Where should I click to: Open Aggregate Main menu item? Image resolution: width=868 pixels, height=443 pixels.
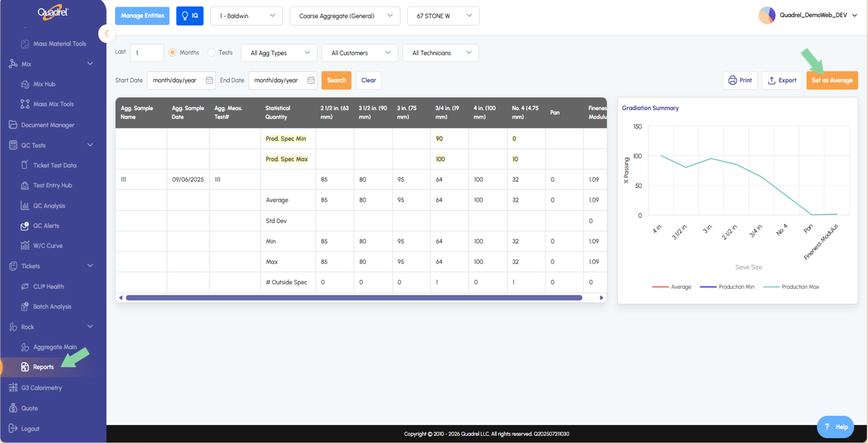click(x=55, y=347)
